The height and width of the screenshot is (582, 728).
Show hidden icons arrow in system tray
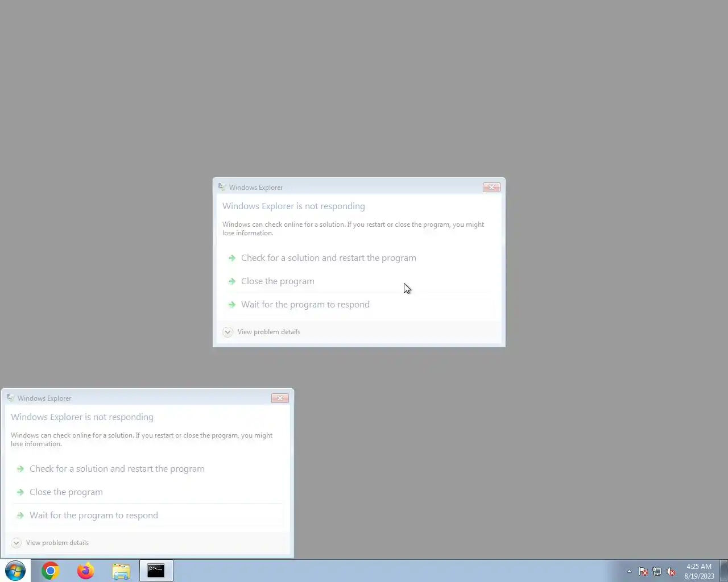coord(629,571)
